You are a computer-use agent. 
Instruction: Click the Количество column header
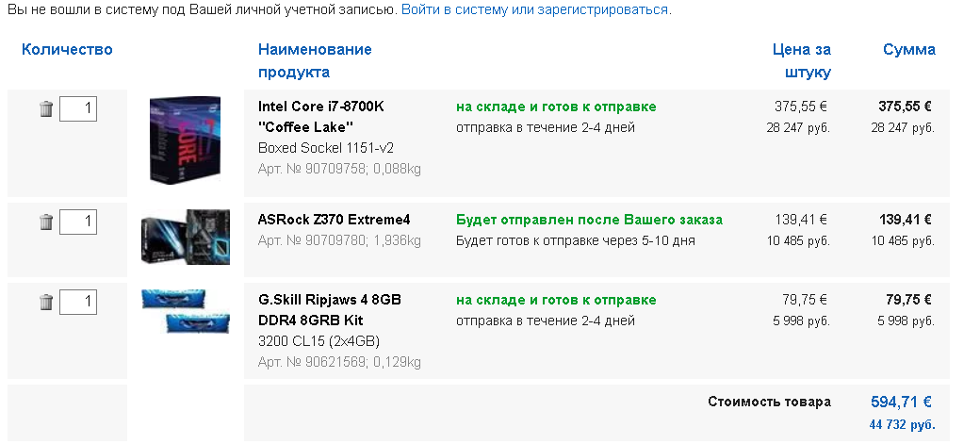(67, 49)
